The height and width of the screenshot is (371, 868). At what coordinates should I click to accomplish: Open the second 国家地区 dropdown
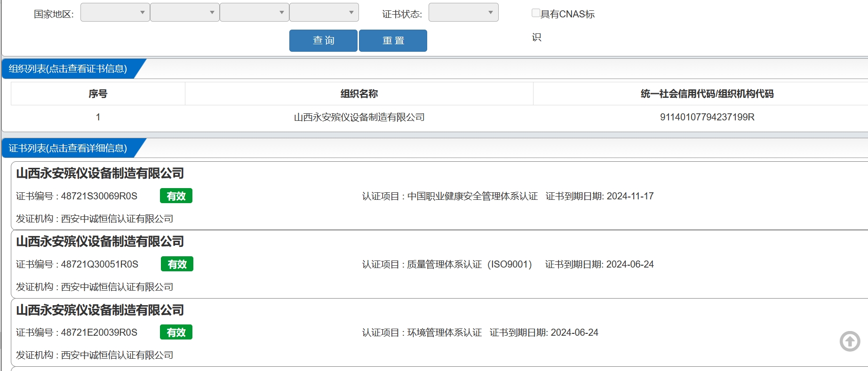coord(185,12)
